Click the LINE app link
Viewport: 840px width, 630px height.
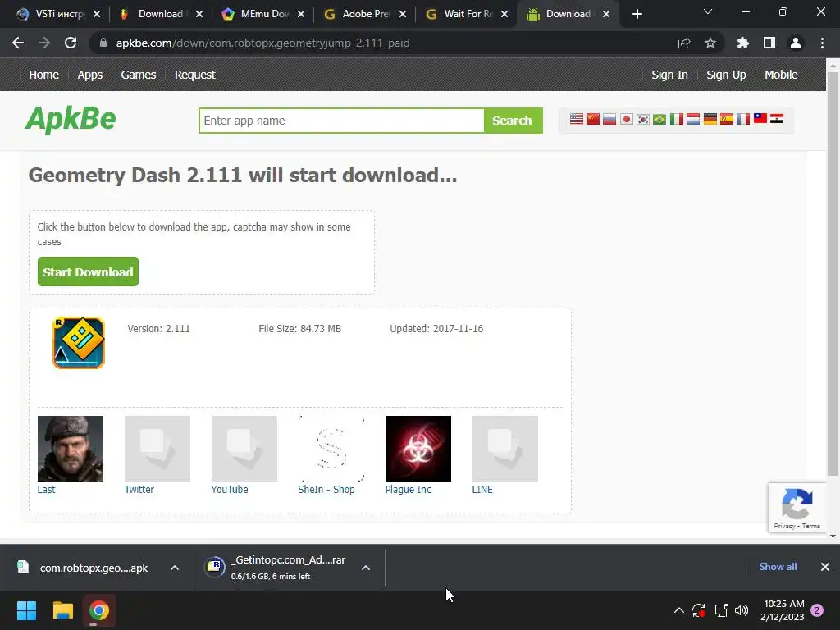[x=482, y=489]
